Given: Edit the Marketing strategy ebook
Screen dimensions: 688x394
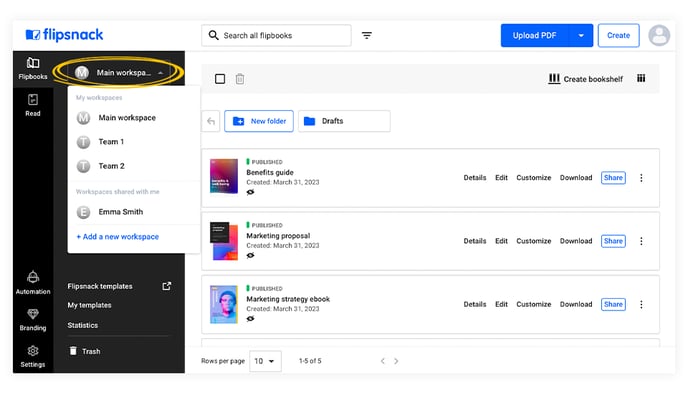Looking at the screenshot, I should (501, 304).
